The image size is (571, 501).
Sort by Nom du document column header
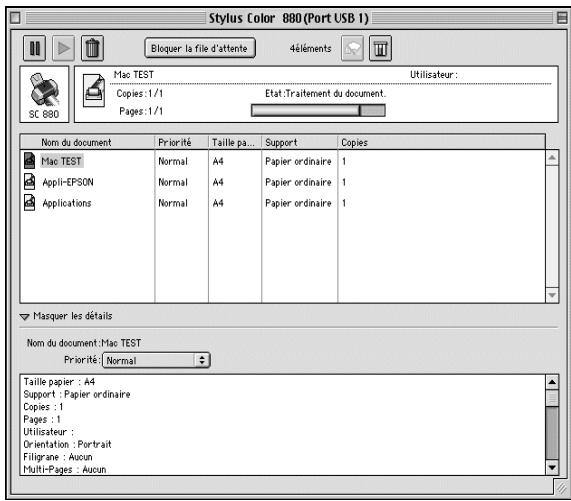pos(87,142)
